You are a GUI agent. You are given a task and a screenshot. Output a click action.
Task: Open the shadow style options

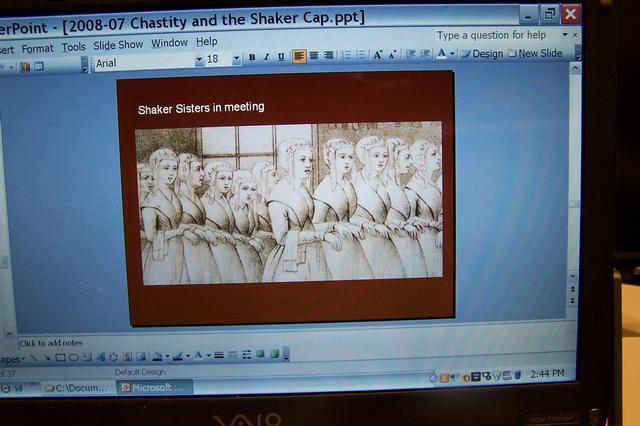coord(260,354)
